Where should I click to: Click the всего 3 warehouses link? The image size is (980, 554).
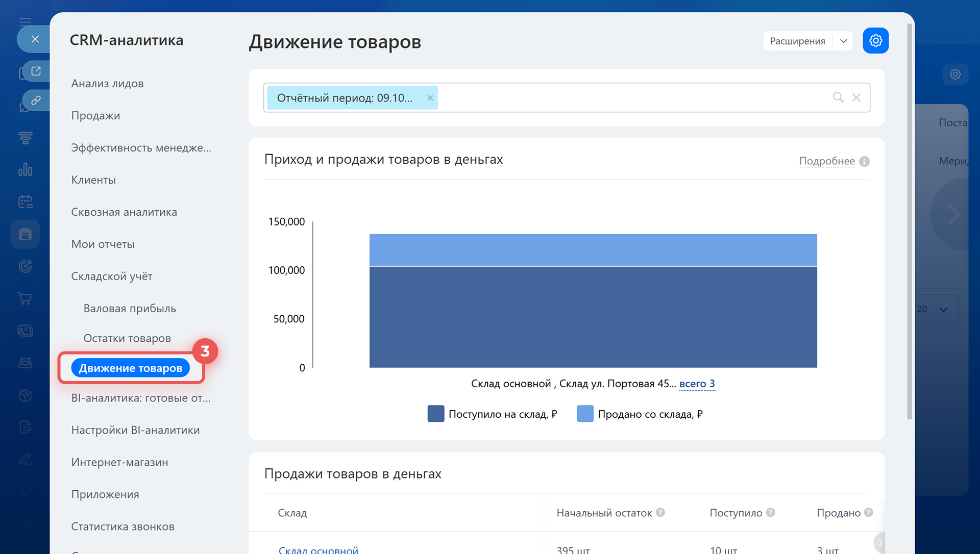point(697,384)
